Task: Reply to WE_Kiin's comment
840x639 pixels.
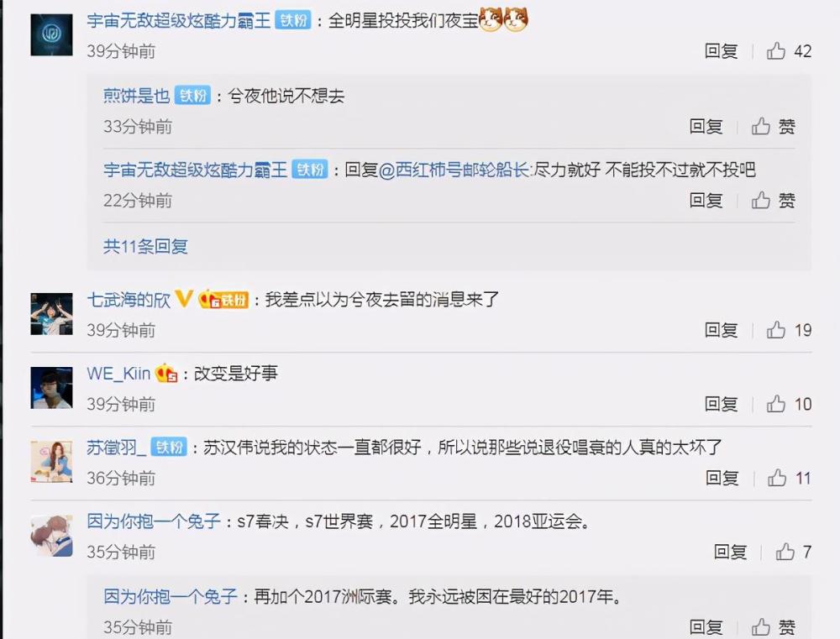Action: [x=721, y=404]
